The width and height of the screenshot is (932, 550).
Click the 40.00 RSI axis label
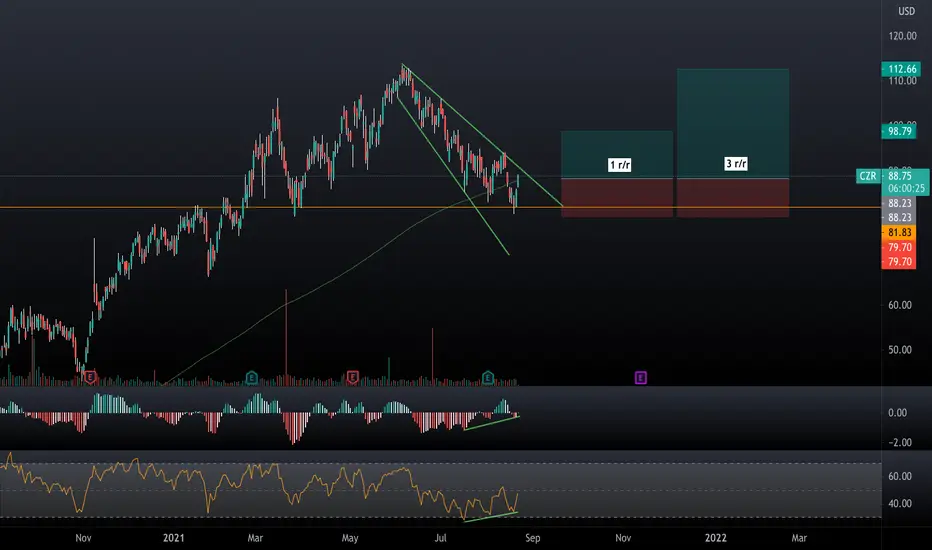click(900, 504)
